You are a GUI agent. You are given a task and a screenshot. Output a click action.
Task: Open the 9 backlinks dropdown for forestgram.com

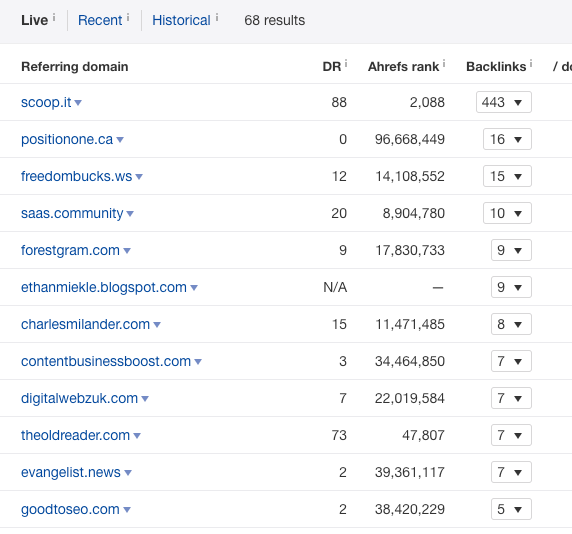pyautogui.click(x=511, y=250)
